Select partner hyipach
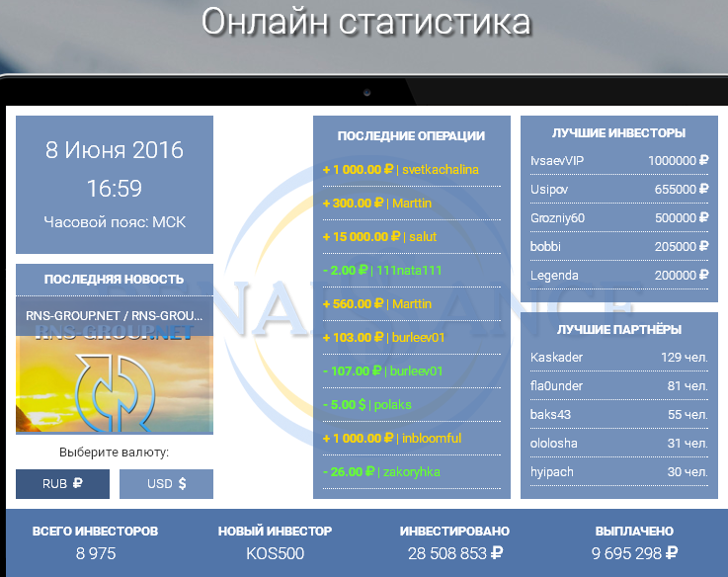This screenshot has width=728, height=577. [551, 472]
